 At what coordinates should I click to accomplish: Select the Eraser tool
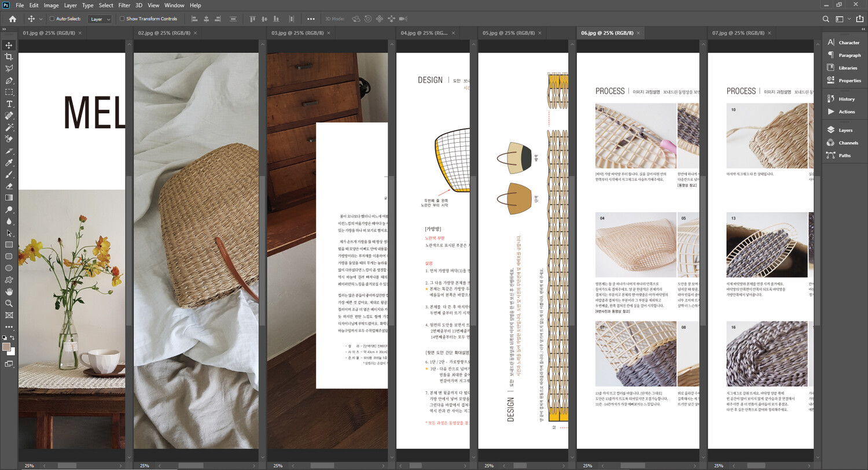point(9,186)
